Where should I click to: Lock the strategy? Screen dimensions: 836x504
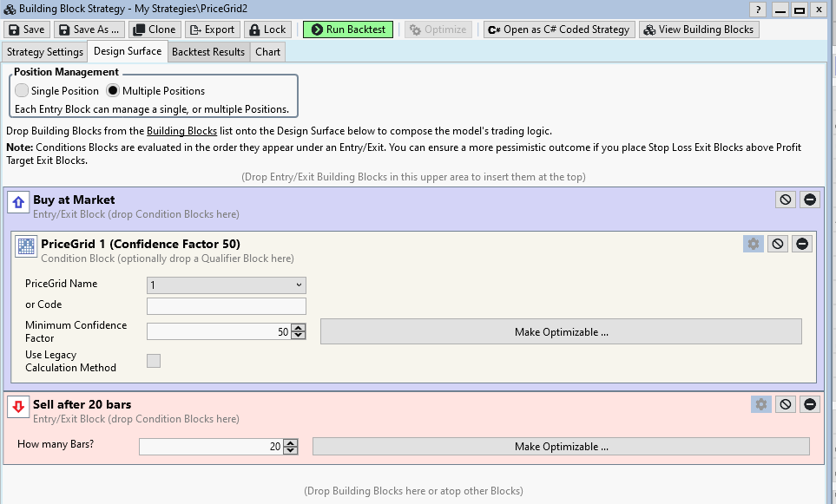click(x=267, y=29)
